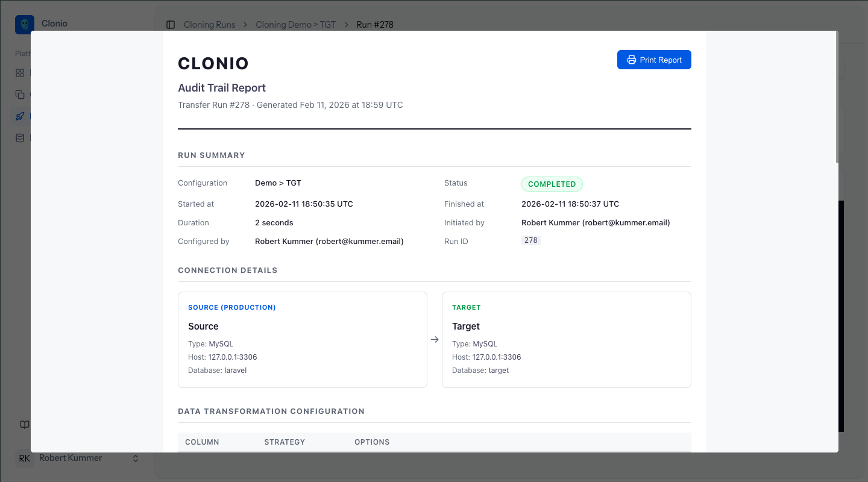Click the panel icon beside the breadcrumb

point(171,24)
